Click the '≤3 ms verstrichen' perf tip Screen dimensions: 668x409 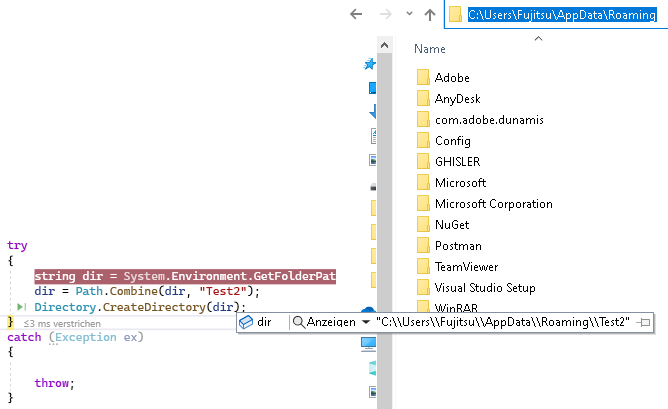62,324
